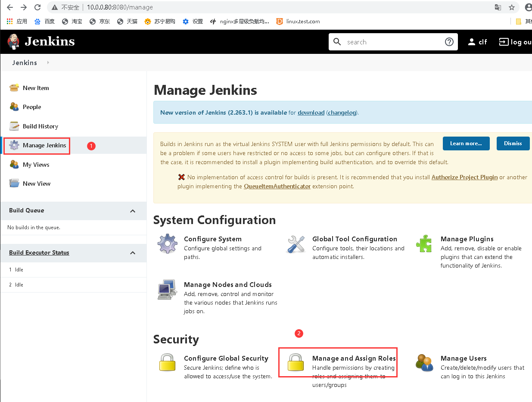Open the 天猫 bookmark

point(127,21)
